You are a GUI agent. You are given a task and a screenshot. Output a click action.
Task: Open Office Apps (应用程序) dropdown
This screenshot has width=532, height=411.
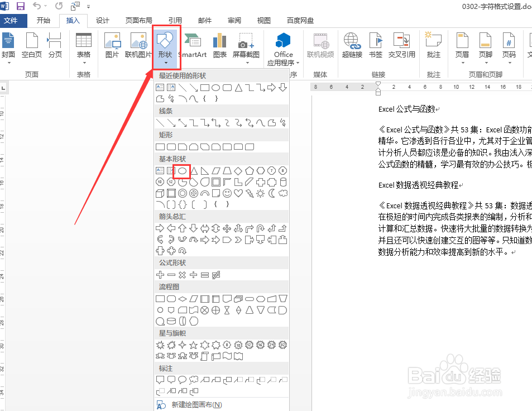point(283,49)
